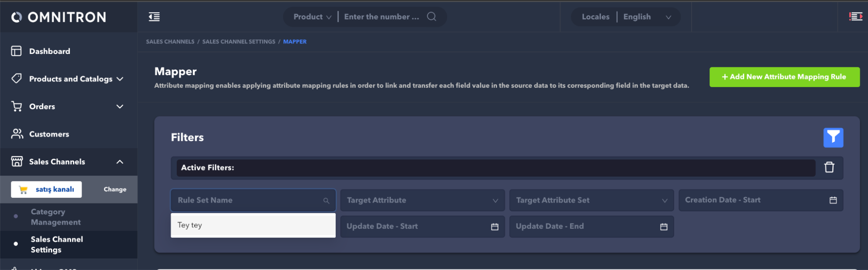Click the search magnifier icon in top bar
Screen dimensions: 868x270
click(x=431, y=17)
